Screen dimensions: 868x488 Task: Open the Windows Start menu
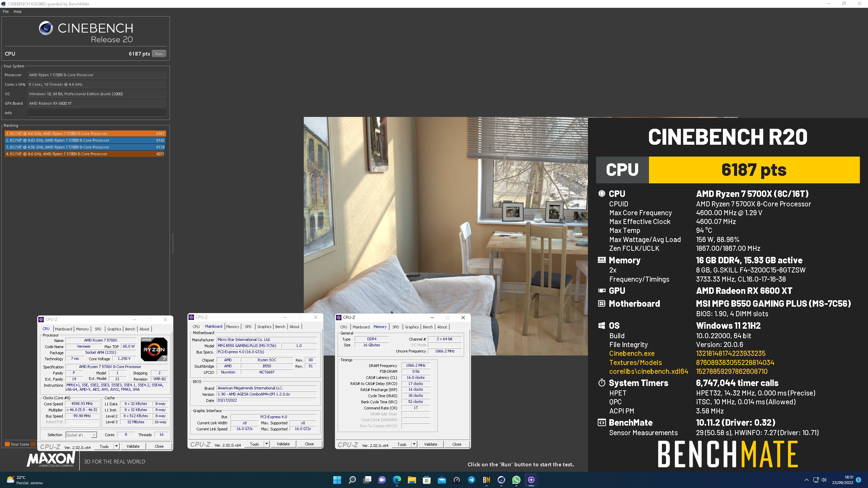point(337,480)
